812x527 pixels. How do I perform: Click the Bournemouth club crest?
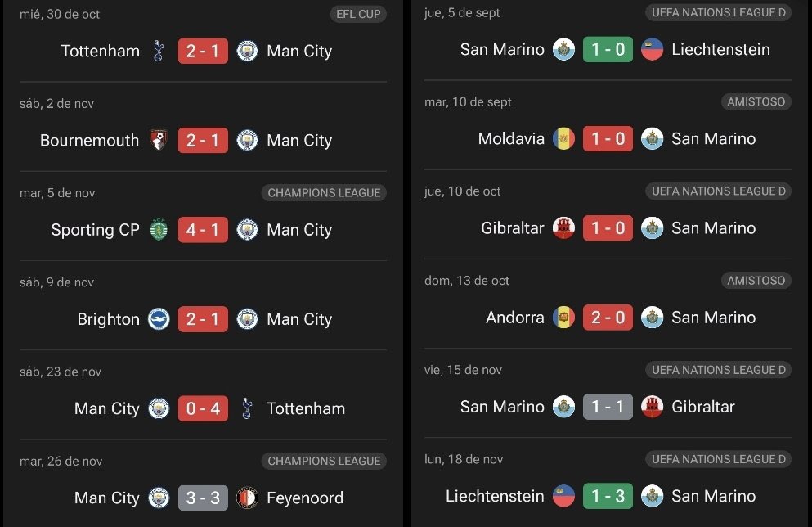tap(159, 140)
